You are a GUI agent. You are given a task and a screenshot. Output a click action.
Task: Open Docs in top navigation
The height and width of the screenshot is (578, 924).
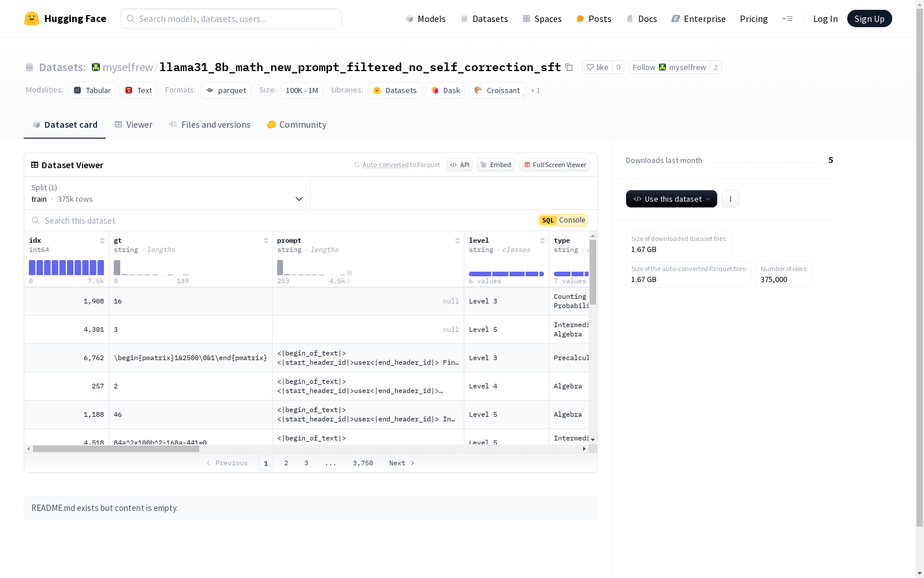pos(642,18)
